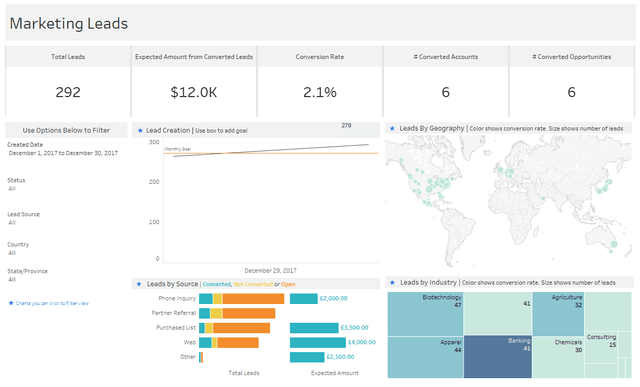The image size is (640, 387).
Task: Click the £3,500.00 Purchased List amount bar
Action: (314, 328)
